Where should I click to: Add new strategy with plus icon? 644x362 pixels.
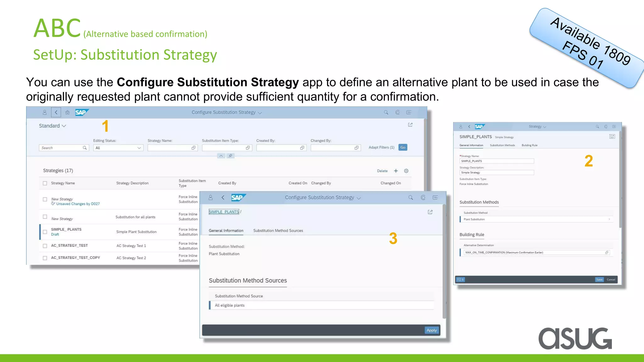point(396,171)
